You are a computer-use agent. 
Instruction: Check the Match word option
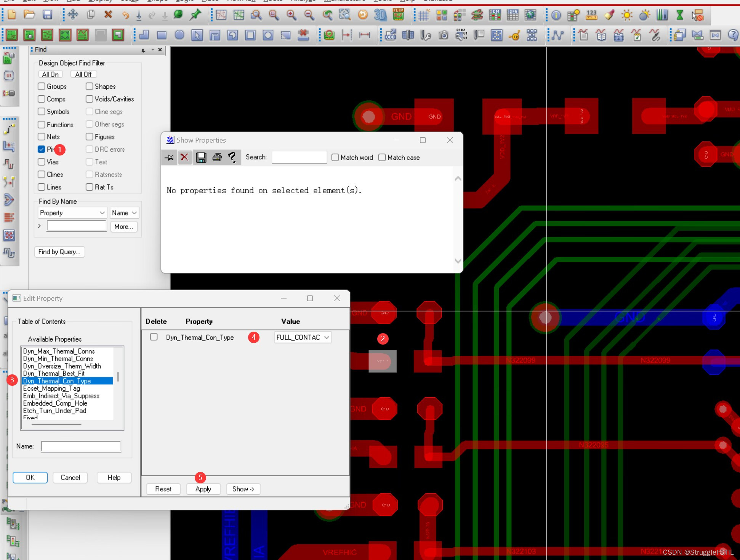pyautogui.click(x=335, y=157)
